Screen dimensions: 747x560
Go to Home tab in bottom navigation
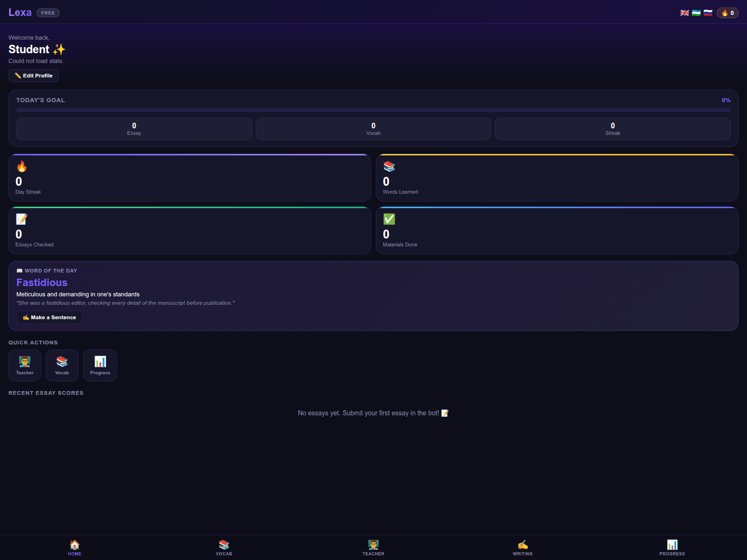[x=75, y=548]
